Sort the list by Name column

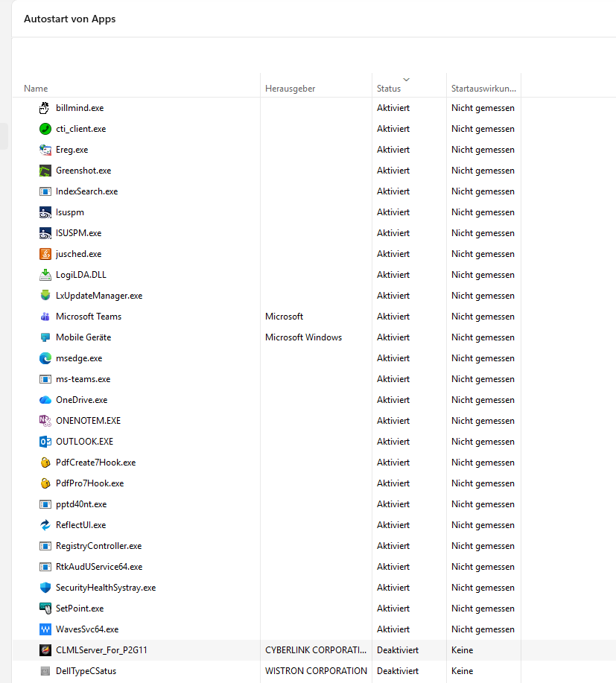click(36, 89)
